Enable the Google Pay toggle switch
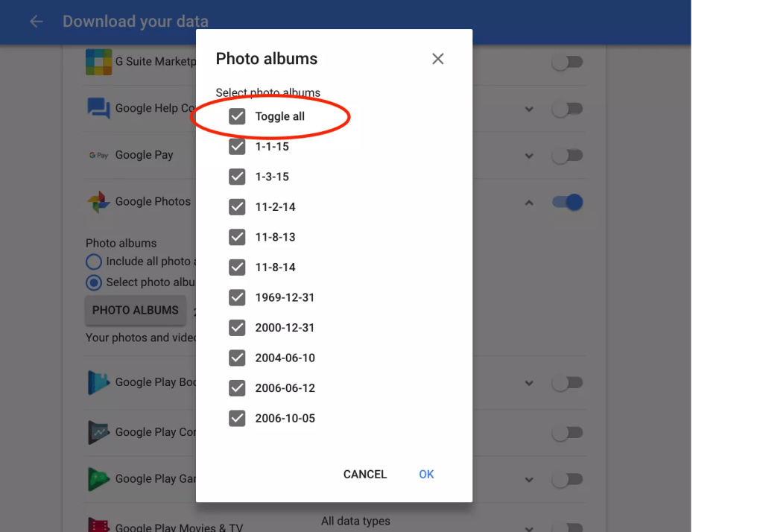 [x=567, y=156]
